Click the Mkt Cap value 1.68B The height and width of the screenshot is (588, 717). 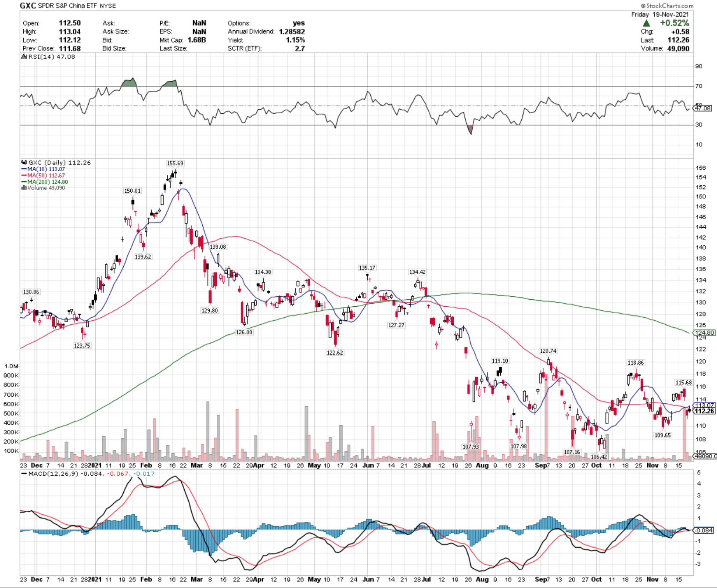click(x=196, y=40)
